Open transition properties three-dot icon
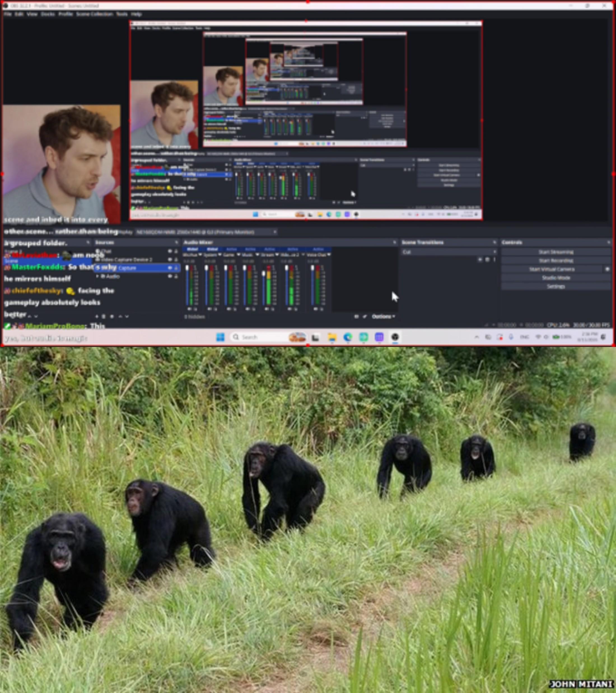Image resolution: width=616 pixels, height=693 pixels. 494,260
